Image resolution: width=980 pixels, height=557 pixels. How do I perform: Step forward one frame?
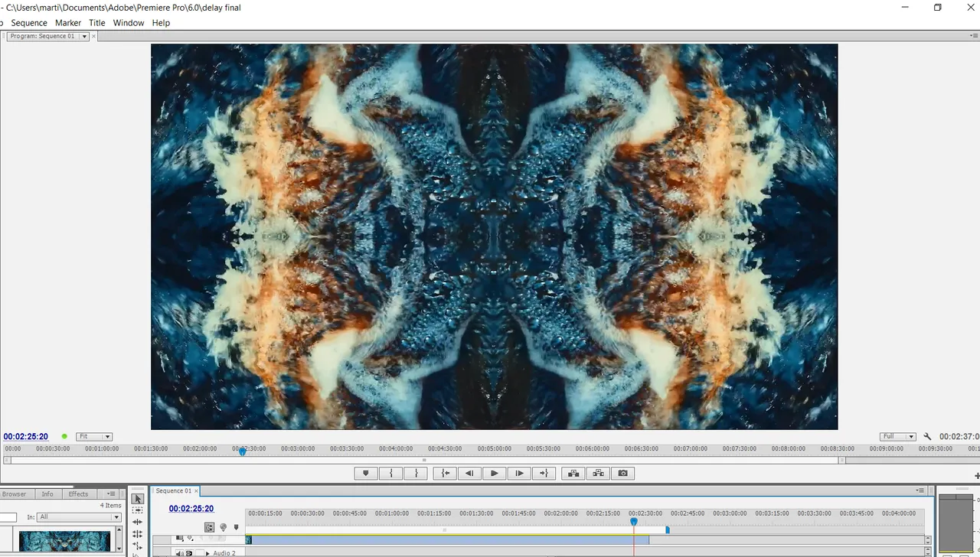pyautogui.click(x=519, y=474)
